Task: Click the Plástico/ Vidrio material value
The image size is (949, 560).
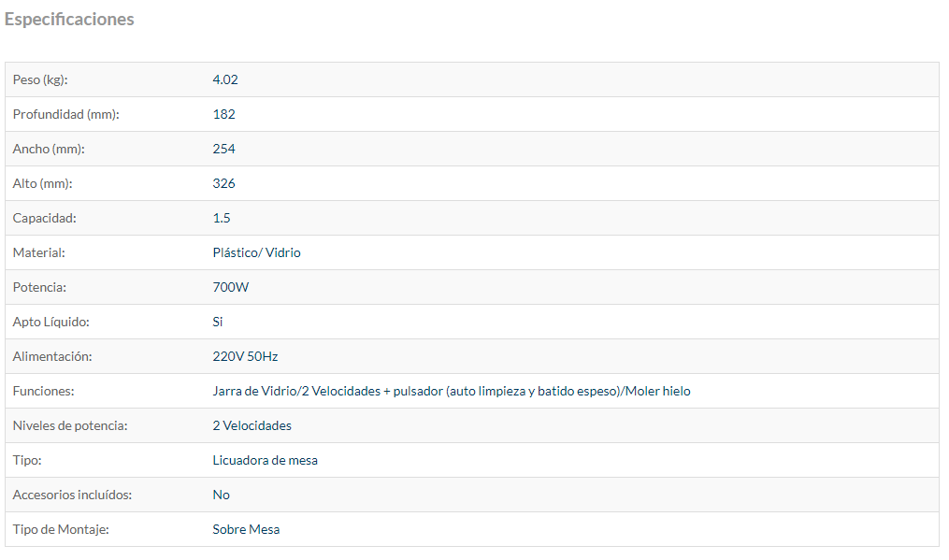Action: point(256,252)
